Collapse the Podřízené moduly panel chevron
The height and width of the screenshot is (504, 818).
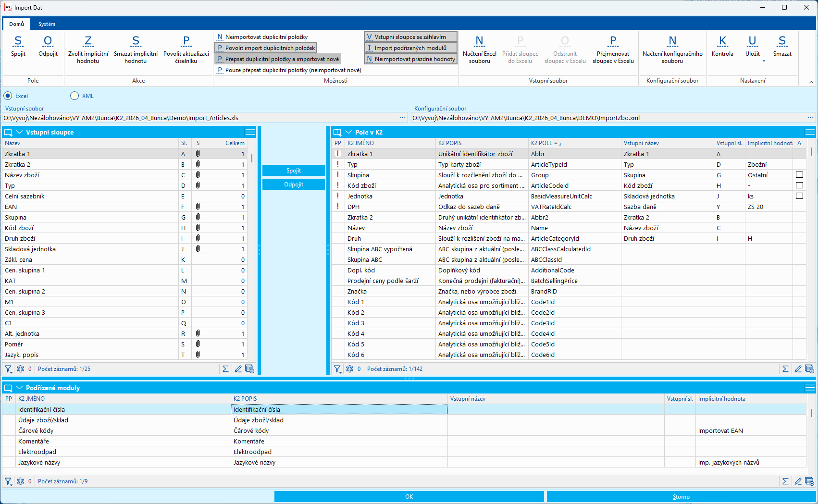tap(20, 388)
